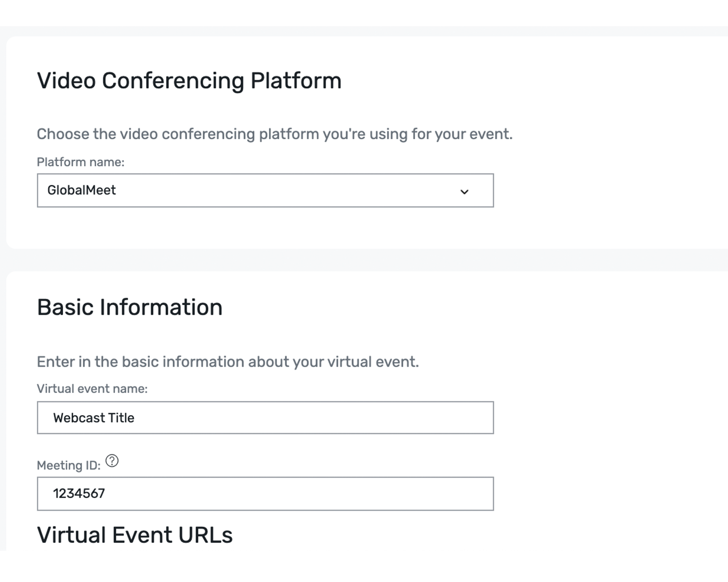This screenshot has width=728, height=582.
Task: Click the dropdown arrow to change platforms
Action: pyautogui.click(x=464, y=191)
